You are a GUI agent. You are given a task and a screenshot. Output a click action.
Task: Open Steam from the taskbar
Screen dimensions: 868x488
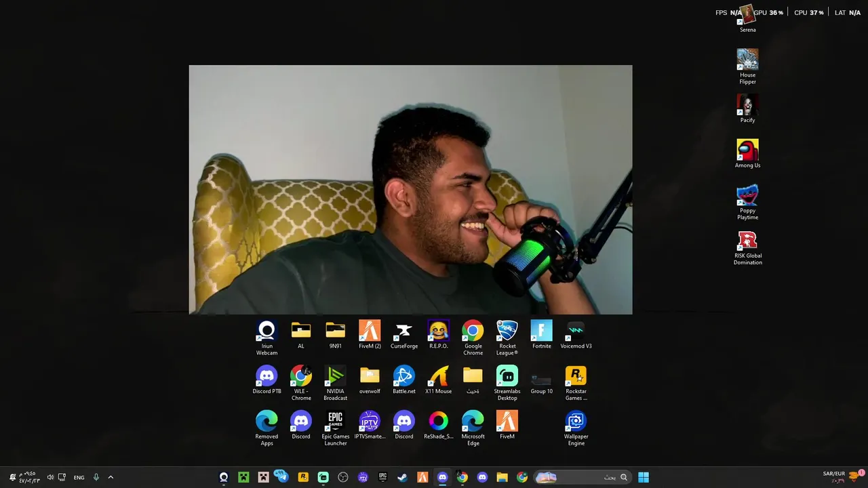coord(403,477)
